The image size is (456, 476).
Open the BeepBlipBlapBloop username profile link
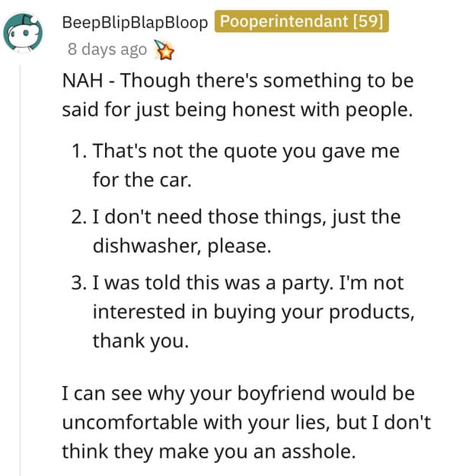point(135,22)
